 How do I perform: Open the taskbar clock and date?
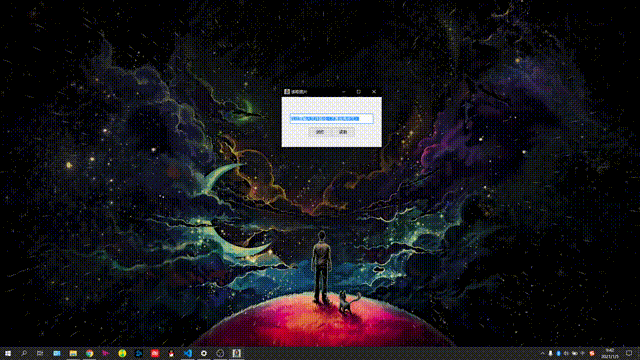[609, 353]
